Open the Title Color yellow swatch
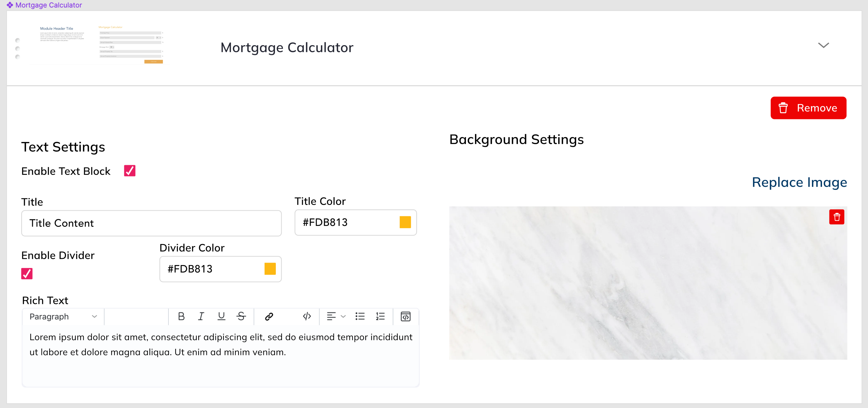The image size is (868, 408). click(x=405, y=222)
